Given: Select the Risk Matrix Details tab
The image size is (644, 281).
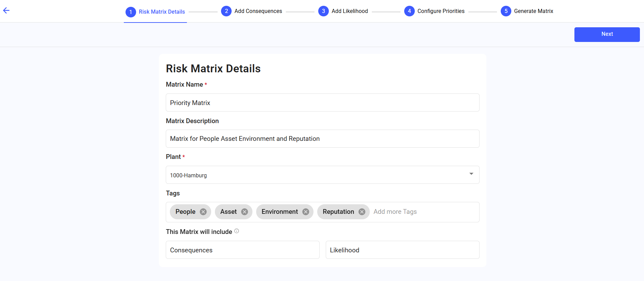Looking at the screenshot, I should [x=162, y=12].
